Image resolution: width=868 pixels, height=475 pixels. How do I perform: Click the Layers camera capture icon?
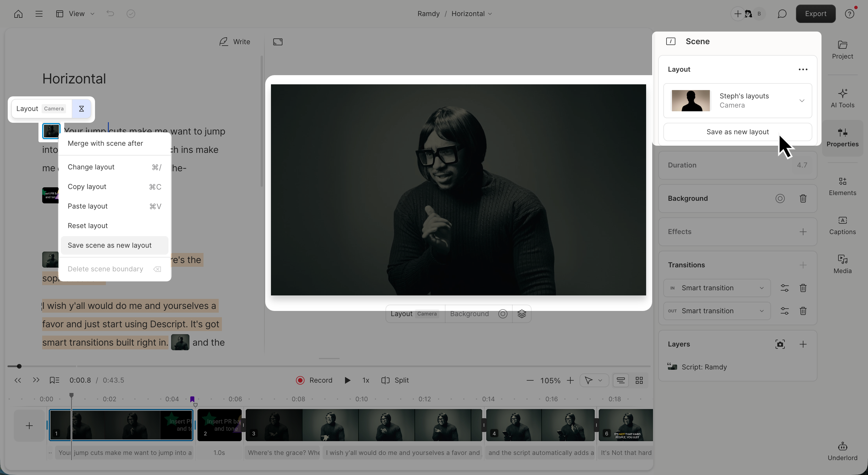click(780, 344)
